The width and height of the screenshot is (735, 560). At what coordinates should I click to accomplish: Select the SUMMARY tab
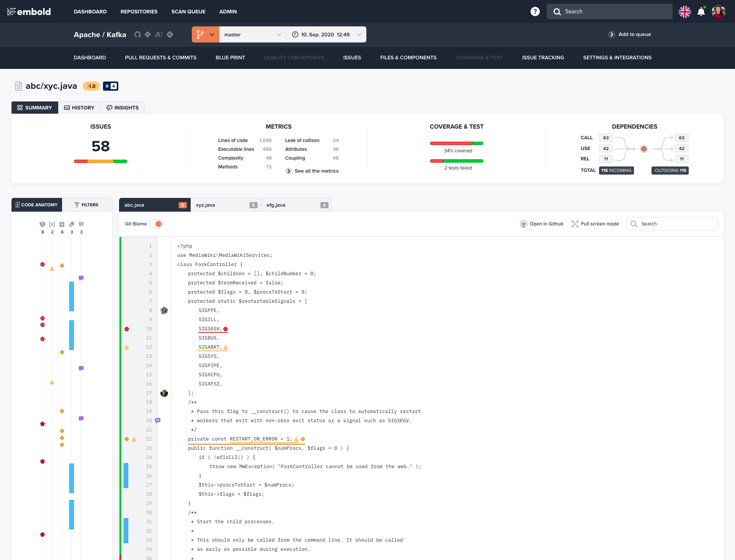(35, 108)
